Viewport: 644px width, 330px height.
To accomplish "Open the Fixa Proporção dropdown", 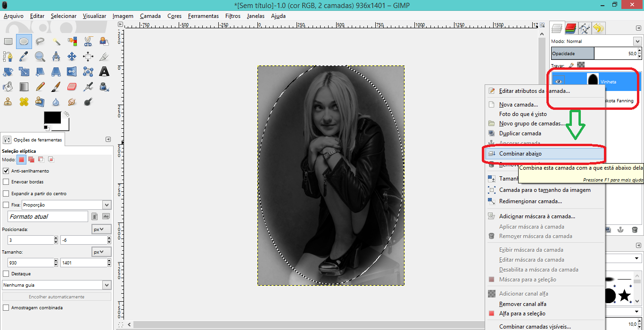I will click(107, 205).
